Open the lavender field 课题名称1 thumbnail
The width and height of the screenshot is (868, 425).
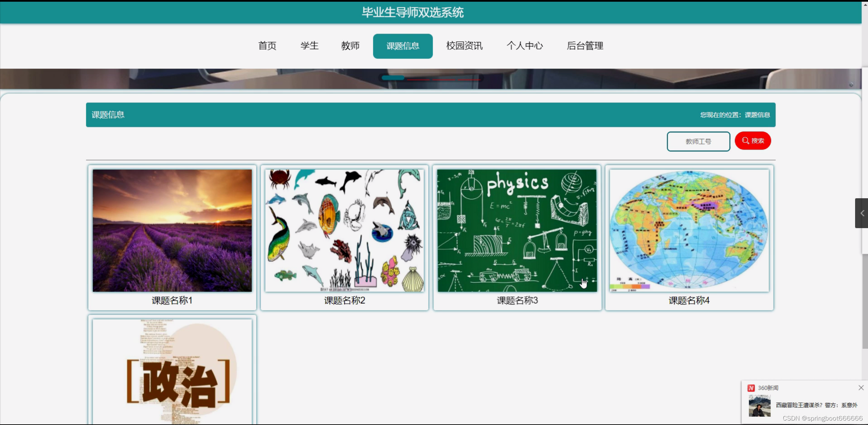[x=172, y=230]
